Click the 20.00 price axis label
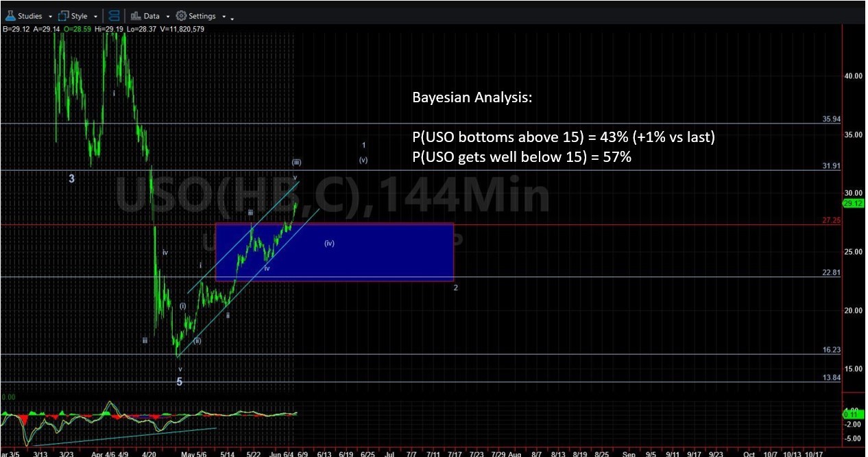The image size is (868, 457). click(x=854, y=310)
